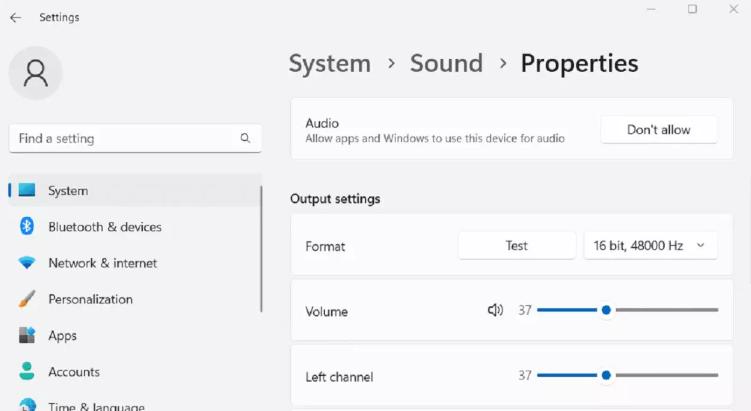Open the 16 bit, 48000 Hz dropdown
This screenshot has width=751, height=411.
pyautogui.click(x=650, y=246)
